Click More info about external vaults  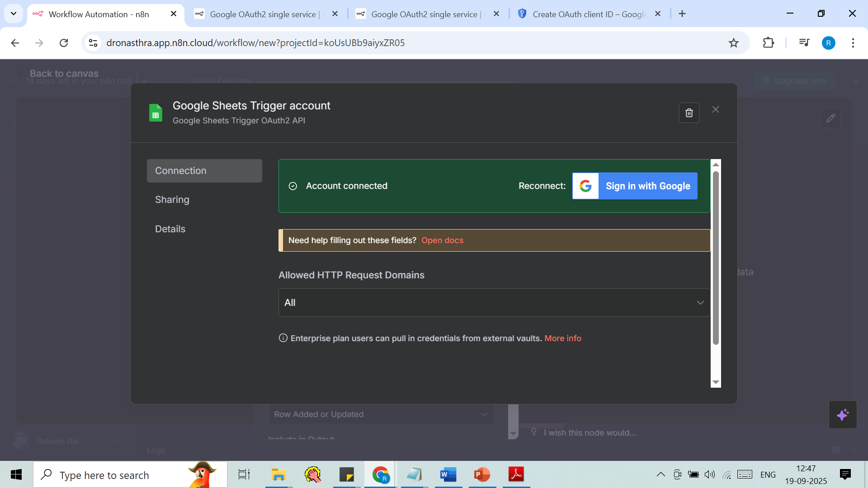[562, 338]
